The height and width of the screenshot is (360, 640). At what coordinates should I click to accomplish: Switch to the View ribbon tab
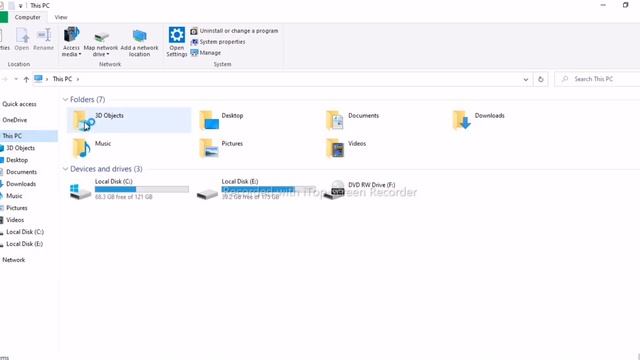tap(61, 17)
